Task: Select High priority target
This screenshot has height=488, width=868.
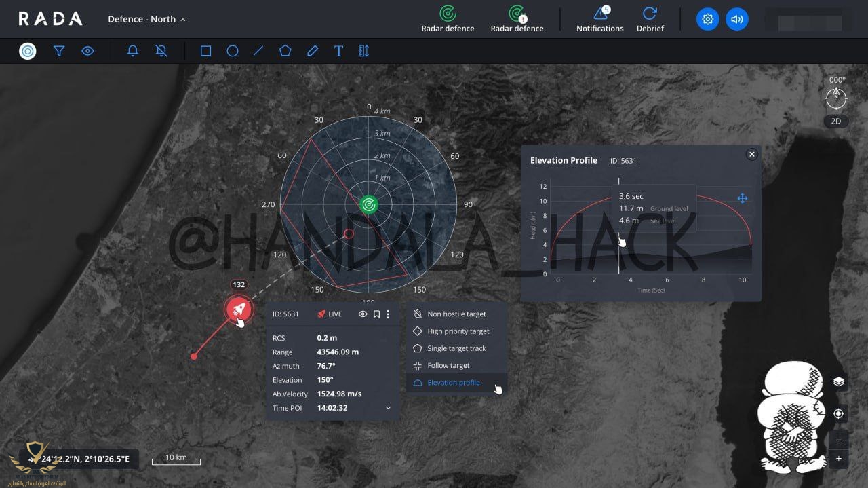Action: [456, 331]
